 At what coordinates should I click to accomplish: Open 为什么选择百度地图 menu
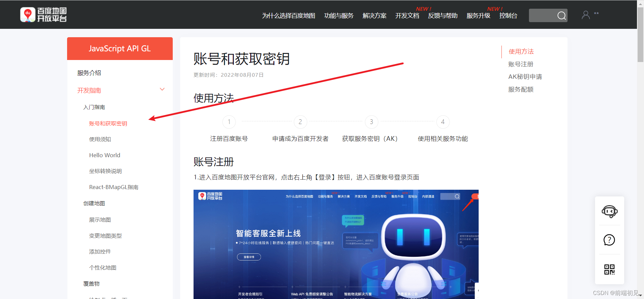click(x=288, y=16)
